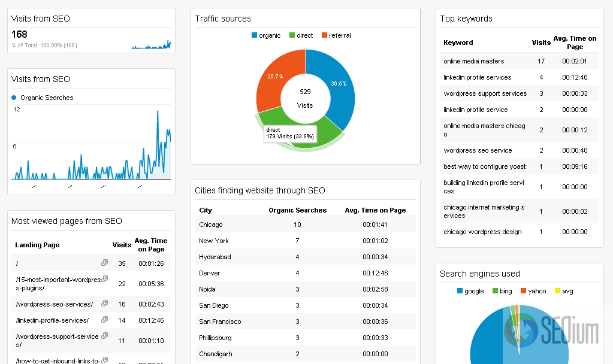The height and width of the screenshot is (364, 613).
Task: Click the "00:09:16" time for best way to configure yoast
Action: coord(575,167)
